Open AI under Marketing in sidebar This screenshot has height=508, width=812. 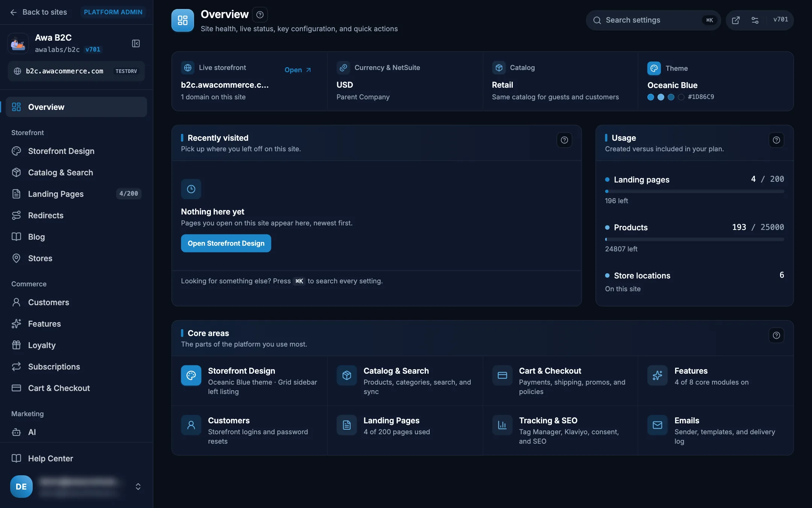click(76, 432)
